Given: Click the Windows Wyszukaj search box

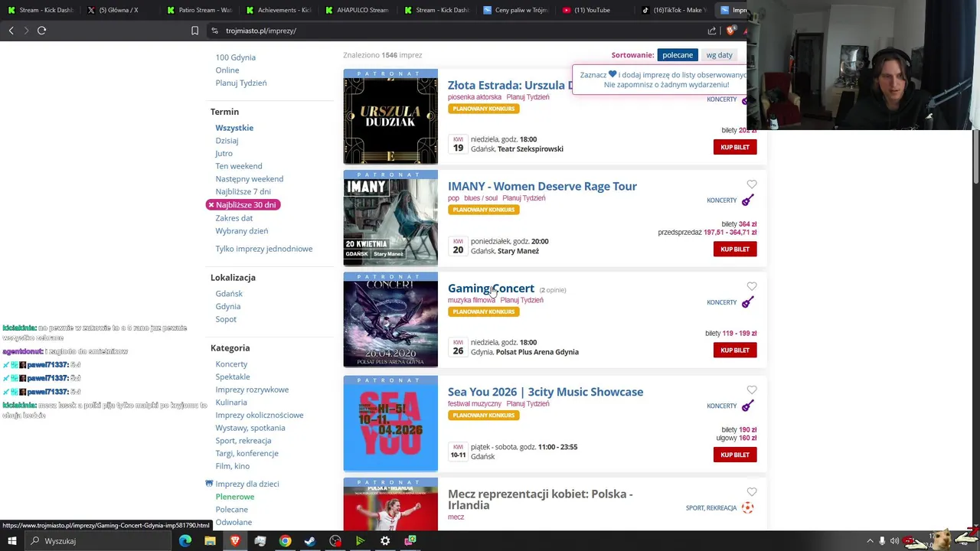Looking at the screenshot, I should point(100,541).
